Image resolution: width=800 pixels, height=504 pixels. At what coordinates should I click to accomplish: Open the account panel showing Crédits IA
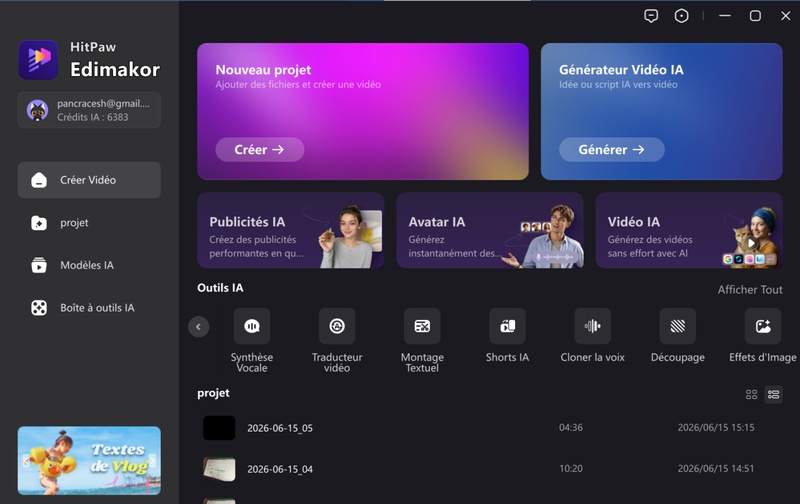(x=89, y=110)
